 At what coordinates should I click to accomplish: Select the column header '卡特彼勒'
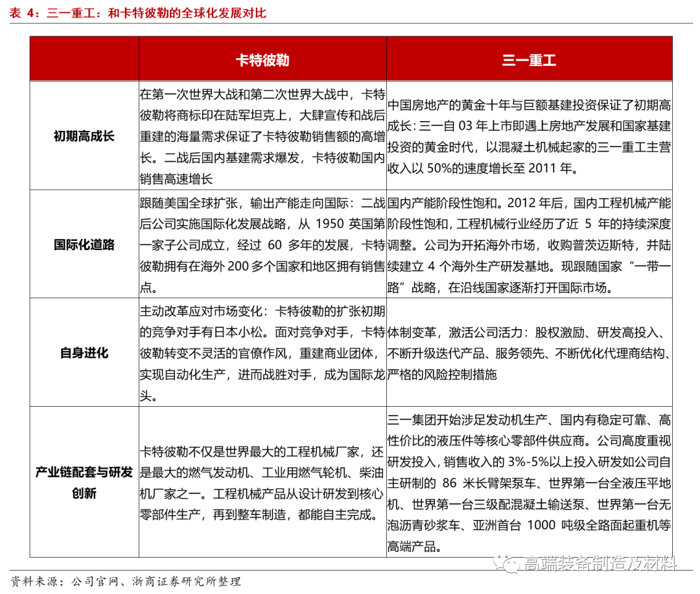click(262, 60)
